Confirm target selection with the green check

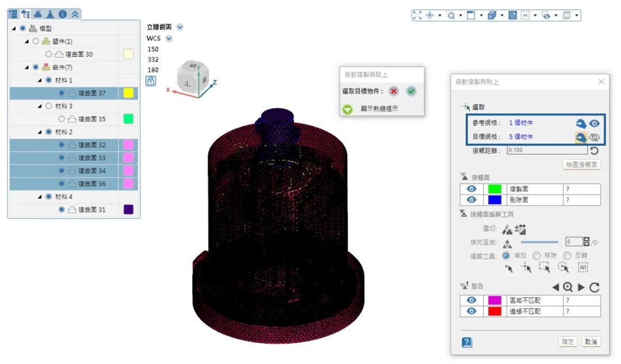412,91
